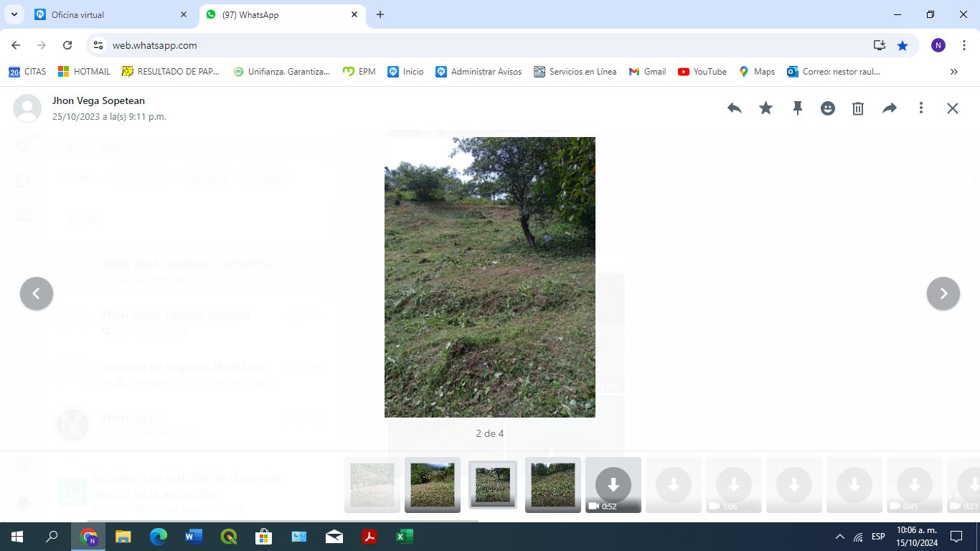Download the 0:52 video

(613, 484)
